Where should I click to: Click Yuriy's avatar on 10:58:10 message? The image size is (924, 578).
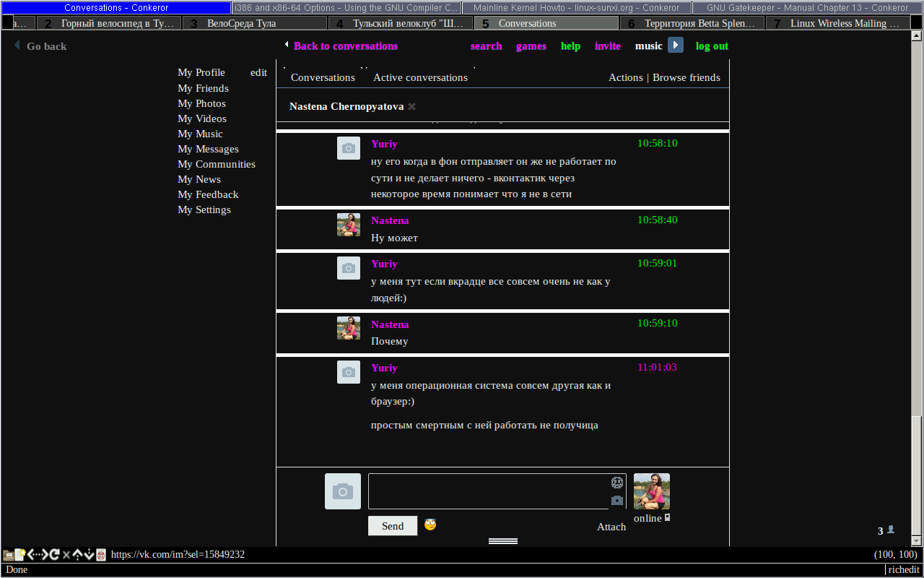point(349,148)
